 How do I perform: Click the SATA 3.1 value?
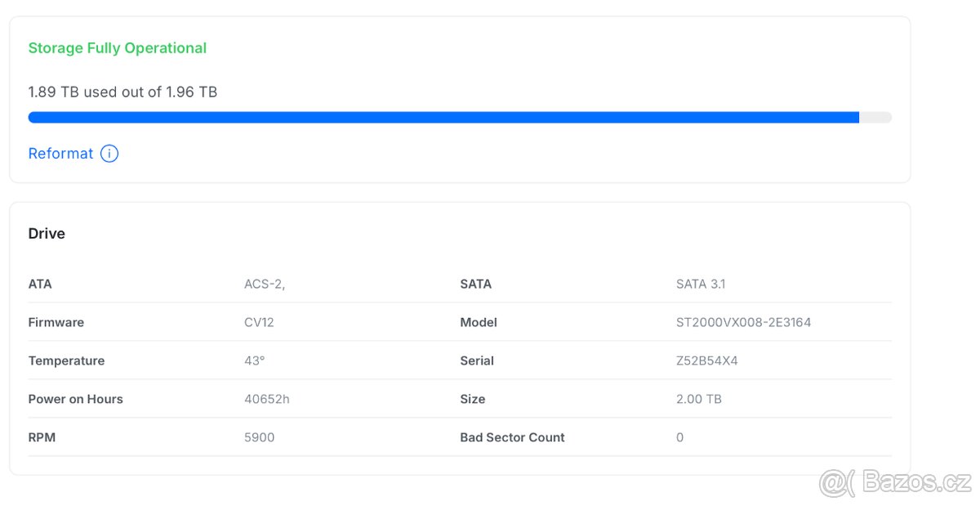701,284
